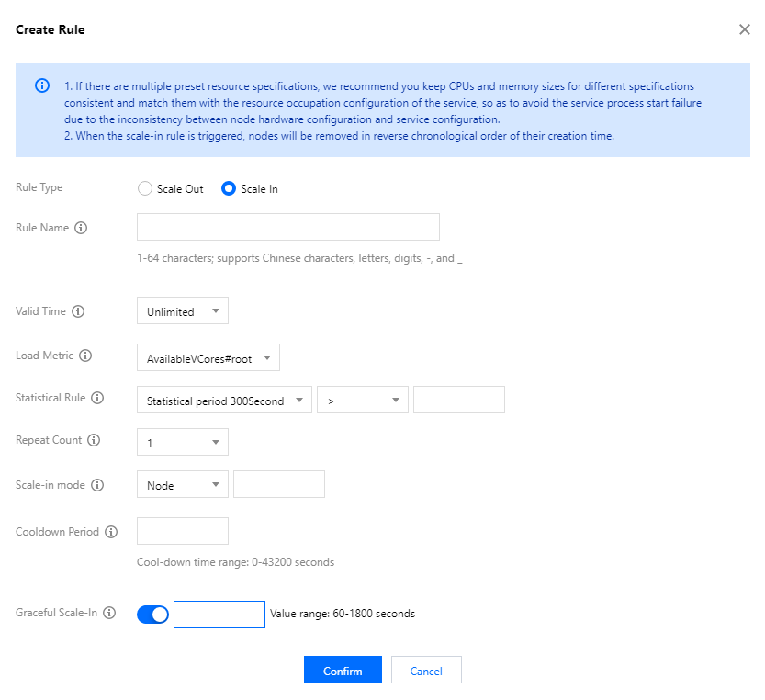Open the Valid Time Unlimited dropdown

click(x=182, y=311)
